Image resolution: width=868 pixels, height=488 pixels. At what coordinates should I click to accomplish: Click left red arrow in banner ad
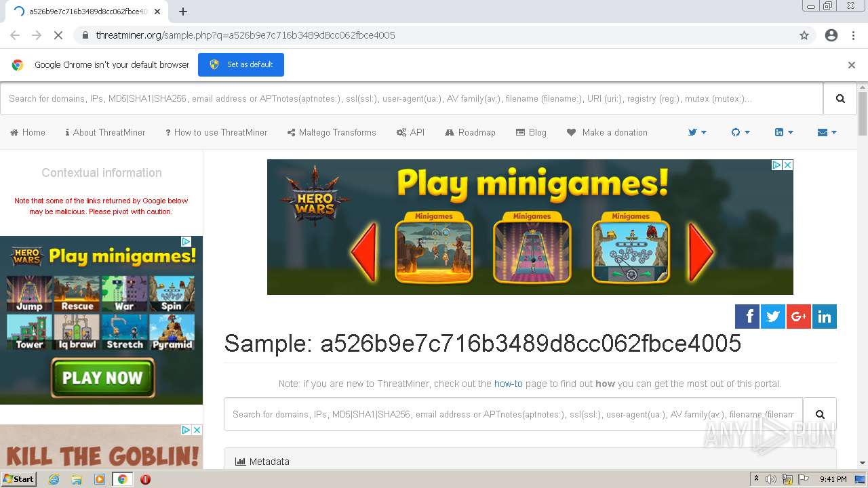pyautogui.click(x=364, y=253)
